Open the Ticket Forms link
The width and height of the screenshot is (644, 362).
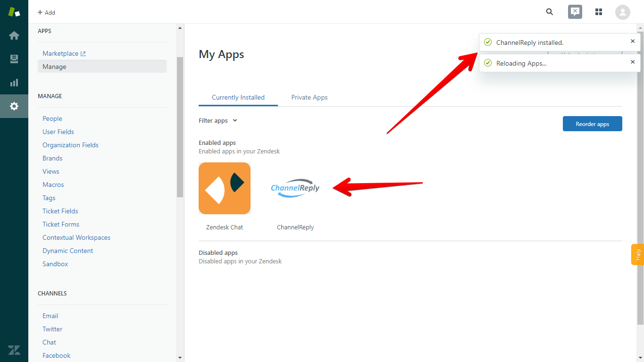click(61, 224)
